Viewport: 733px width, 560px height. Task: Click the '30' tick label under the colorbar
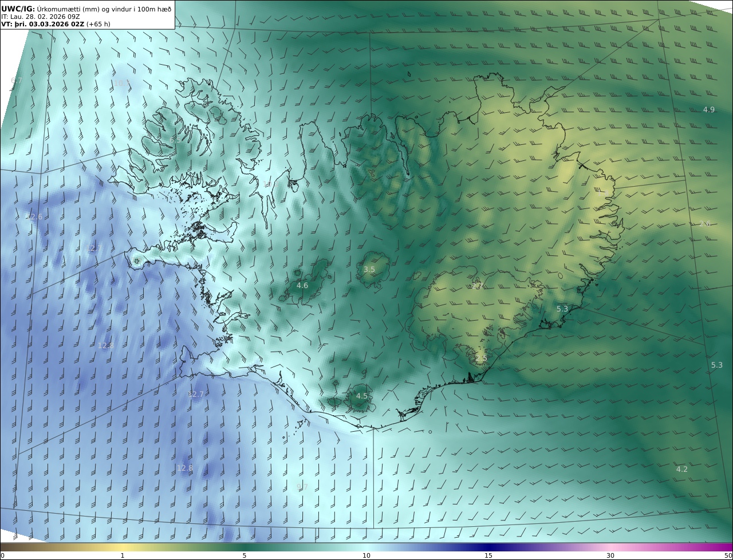[610, 555]
